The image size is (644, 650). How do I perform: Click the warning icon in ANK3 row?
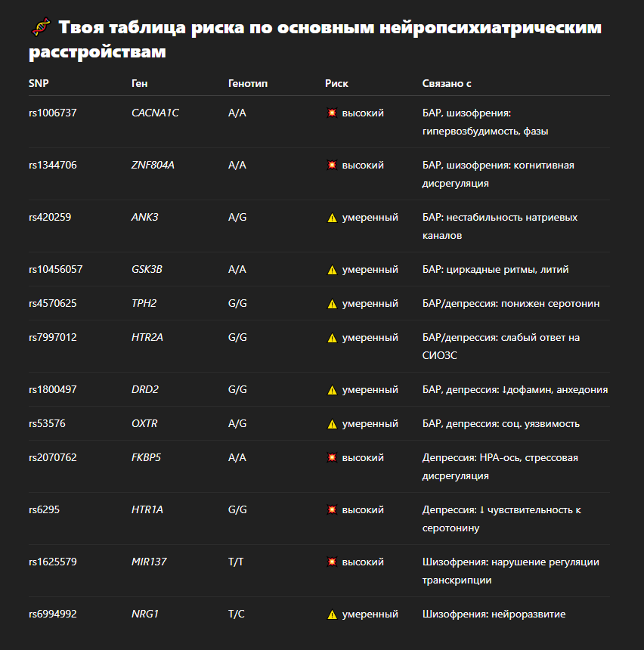click(331, 218)
